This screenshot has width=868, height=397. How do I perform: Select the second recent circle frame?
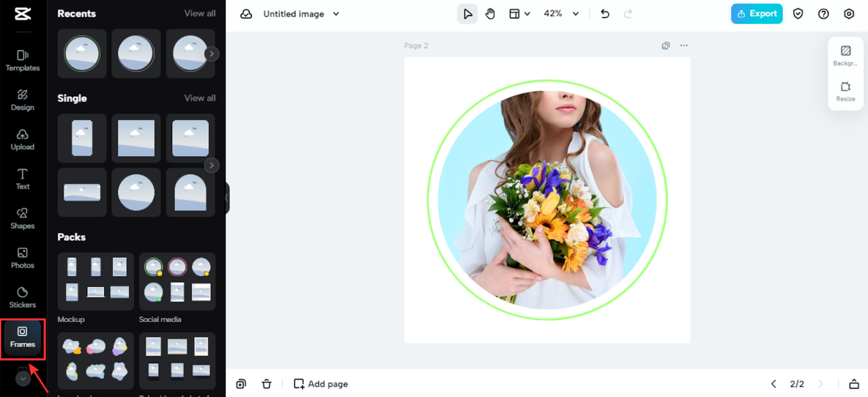[136, 54]
